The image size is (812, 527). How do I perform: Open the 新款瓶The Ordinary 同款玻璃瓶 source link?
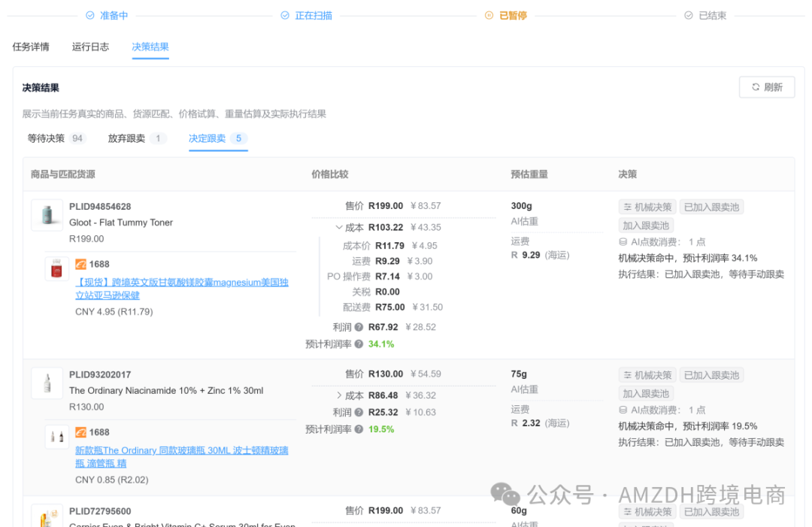pos(182,456)
